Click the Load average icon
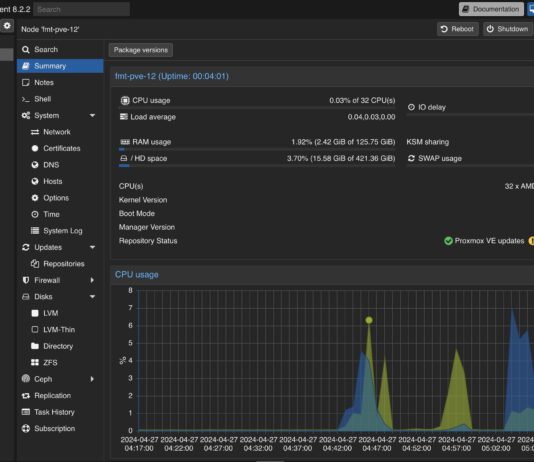 124,117
